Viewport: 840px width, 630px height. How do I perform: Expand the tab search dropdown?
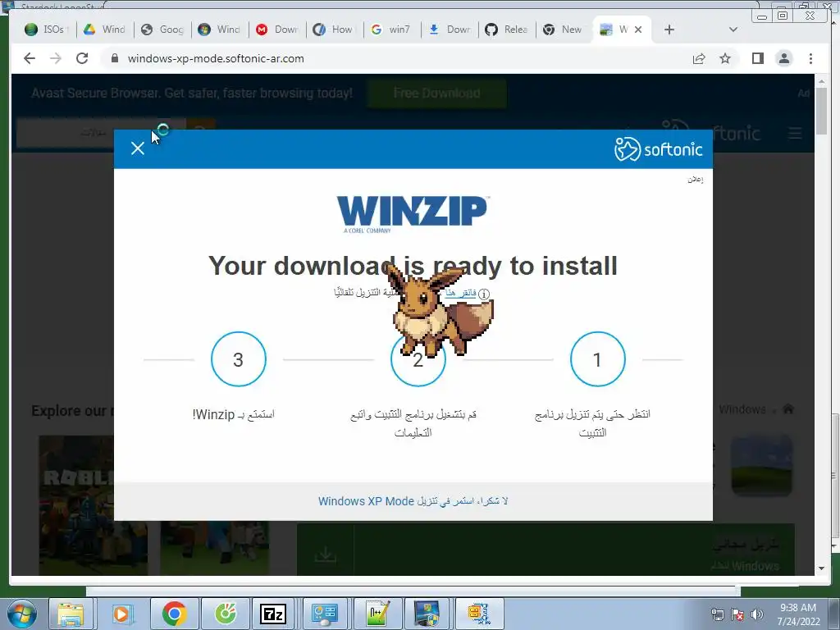(733, 30)
